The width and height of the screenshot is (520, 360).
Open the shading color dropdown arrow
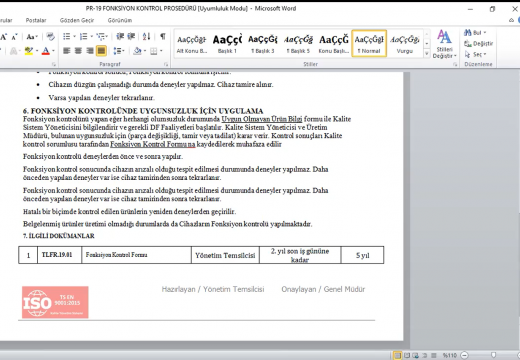[145, 51]
